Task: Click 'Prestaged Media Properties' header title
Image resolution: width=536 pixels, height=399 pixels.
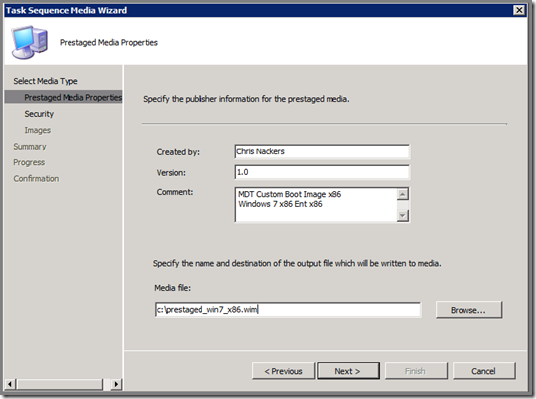Action: click(x=109, y=42)
